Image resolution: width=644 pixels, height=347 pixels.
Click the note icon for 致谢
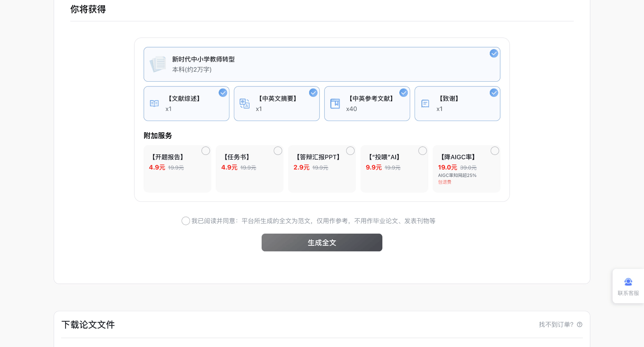425,104
